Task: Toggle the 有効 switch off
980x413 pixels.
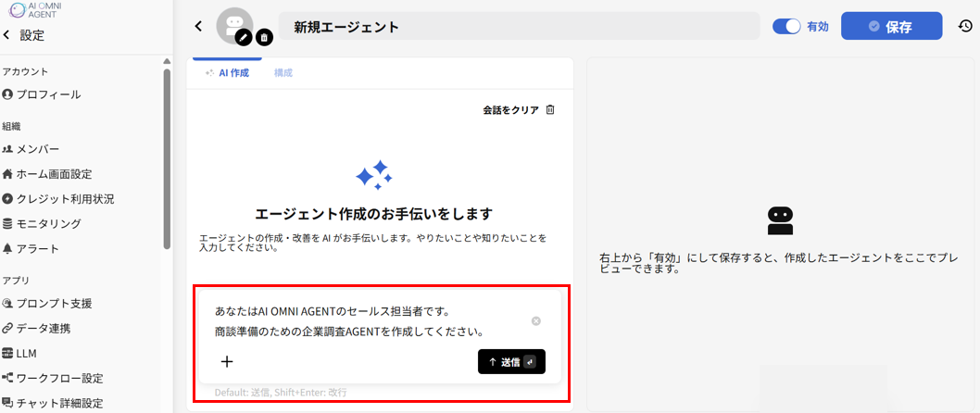Action: [786, 27]
